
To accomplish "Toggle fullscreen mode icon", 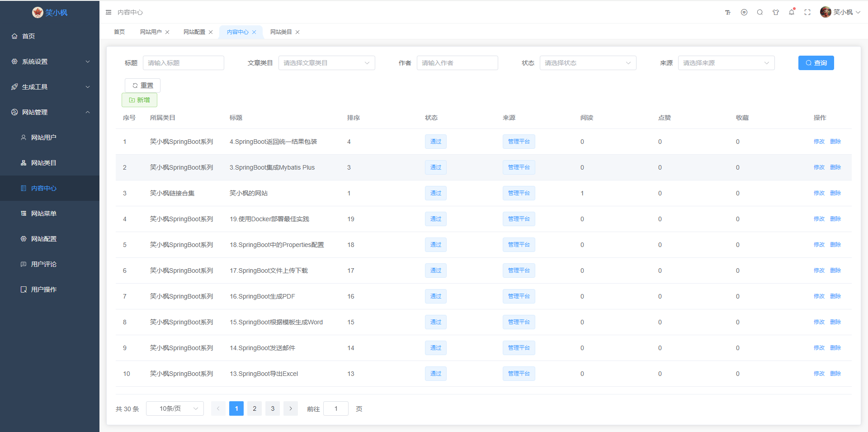I will click(807, 12).
